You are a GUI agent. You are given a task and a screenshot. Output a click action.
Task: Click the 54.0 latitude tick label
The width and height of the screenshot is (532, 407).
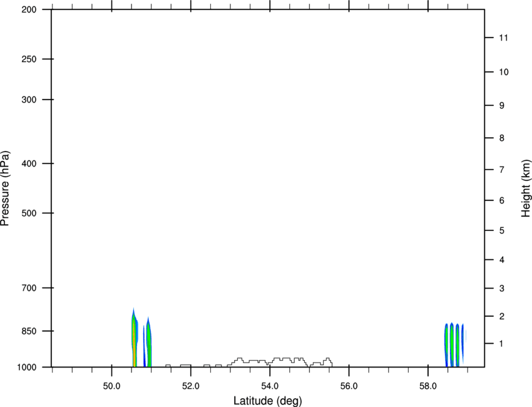pos(270,386)
